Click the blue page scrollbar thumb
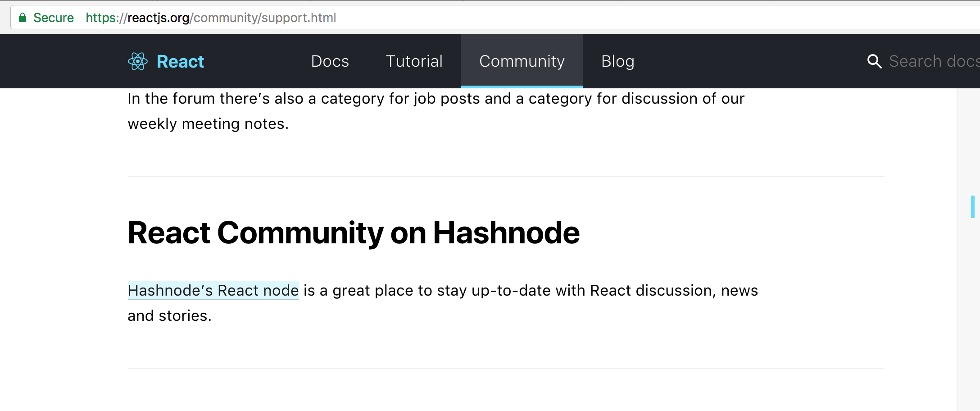Screen dimensions: 980x411 point(973,207)
